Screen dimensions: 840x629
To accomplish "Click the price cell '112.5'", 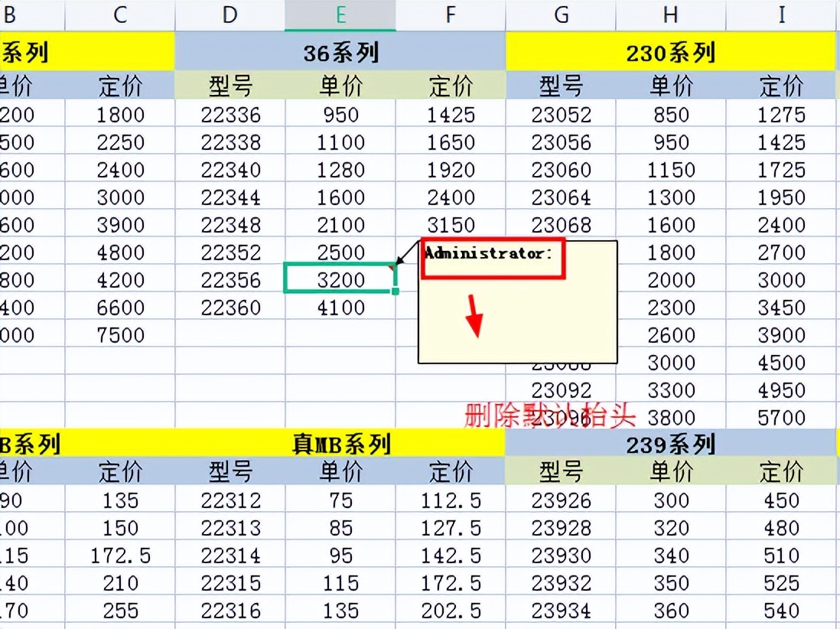I will pos(451,500).
